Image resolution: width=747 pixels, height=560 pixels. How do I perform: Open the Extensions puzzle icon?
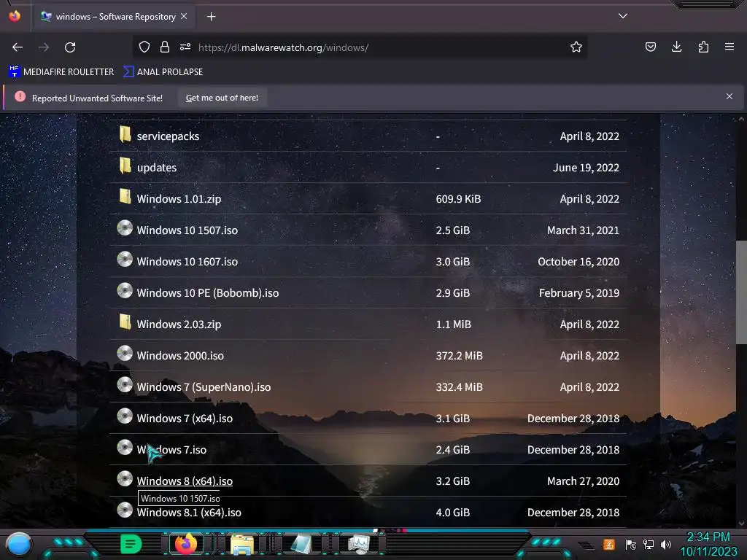coord(703,47)
